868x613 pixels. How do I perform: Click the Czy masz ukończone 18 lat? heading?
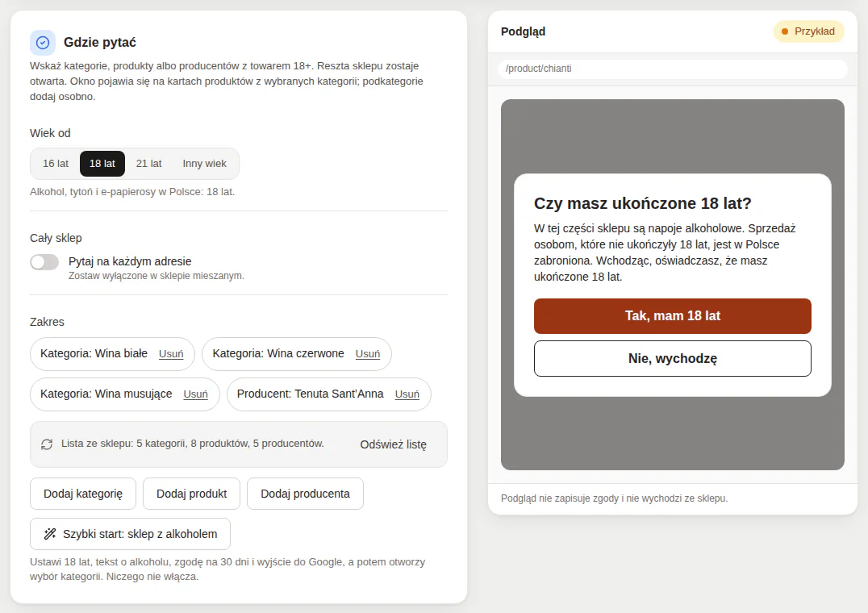643,203
